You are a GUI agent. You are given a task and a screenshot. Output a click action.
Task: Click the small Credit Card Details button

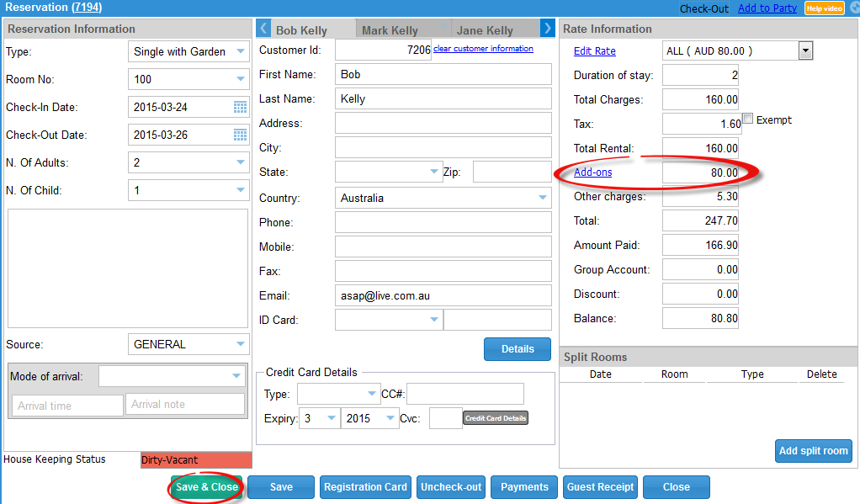(496, 418)
